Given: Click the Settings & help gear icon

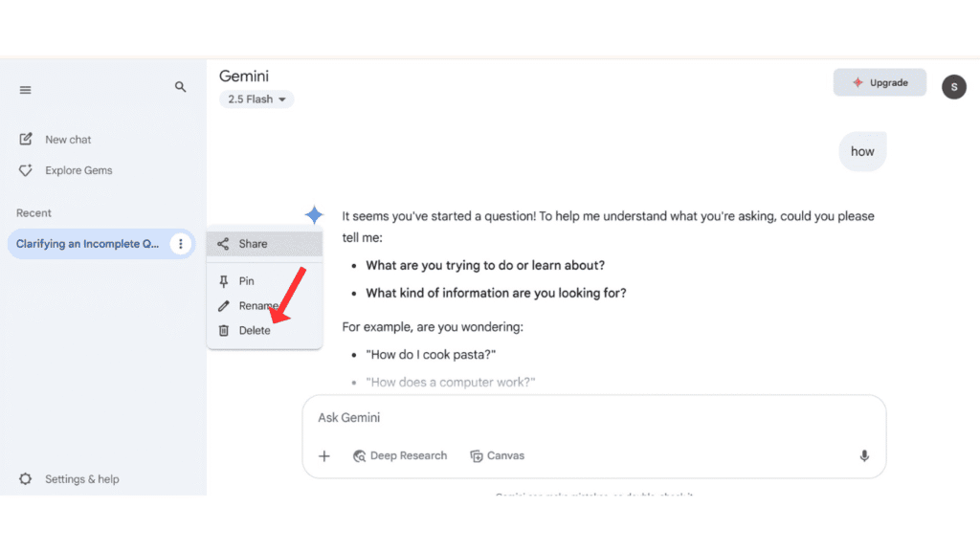Looking at the screenshot, I should 26,478.
